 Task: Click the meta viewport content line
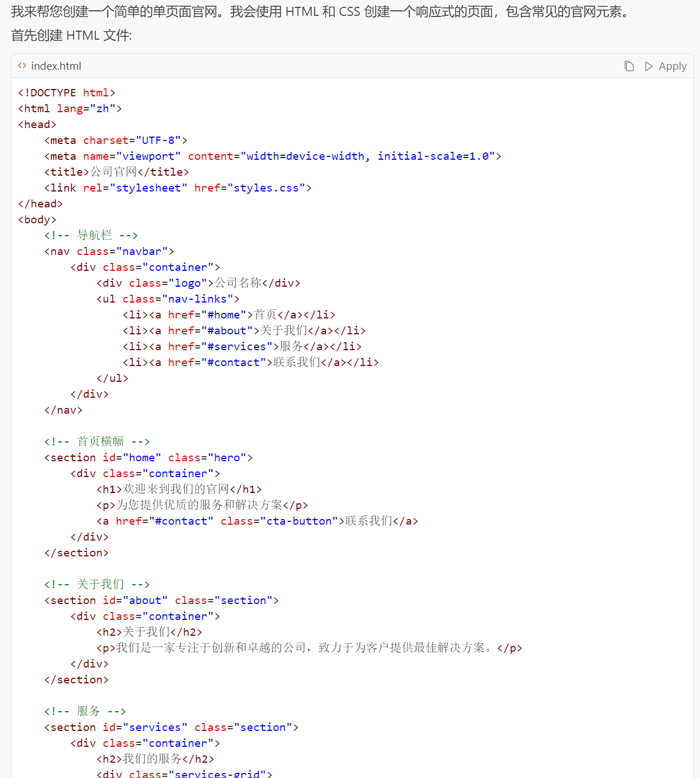click(x=272, y=156)
